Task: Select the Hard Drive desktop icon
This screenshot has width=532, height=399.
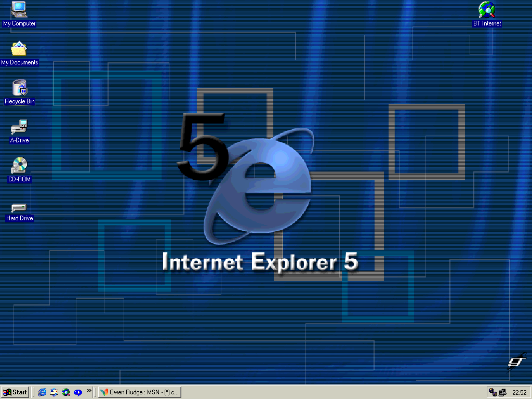Action: pyautogui.click(x=19, y=208)
